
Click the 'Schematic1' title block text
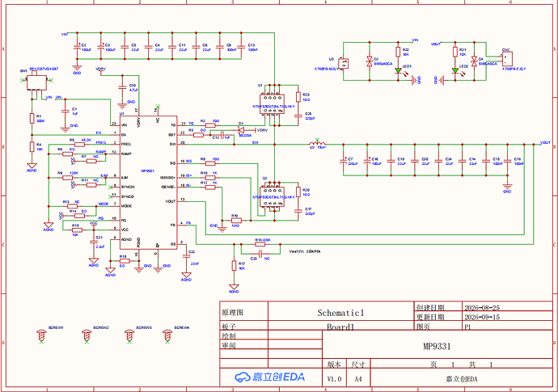coord(340,313)
